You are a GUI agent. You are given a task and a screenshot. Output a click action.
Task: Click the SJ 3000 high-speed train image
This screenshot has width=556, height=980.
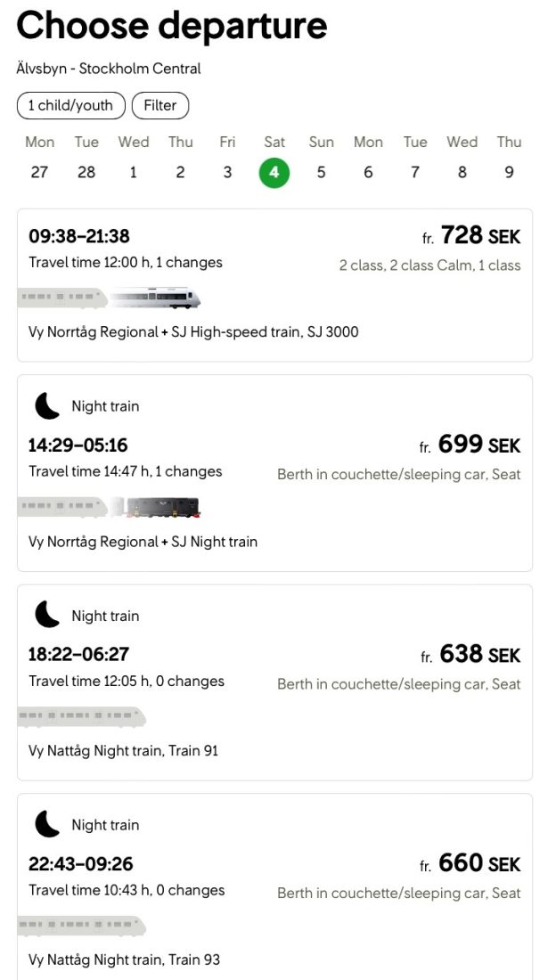[156, 298]
